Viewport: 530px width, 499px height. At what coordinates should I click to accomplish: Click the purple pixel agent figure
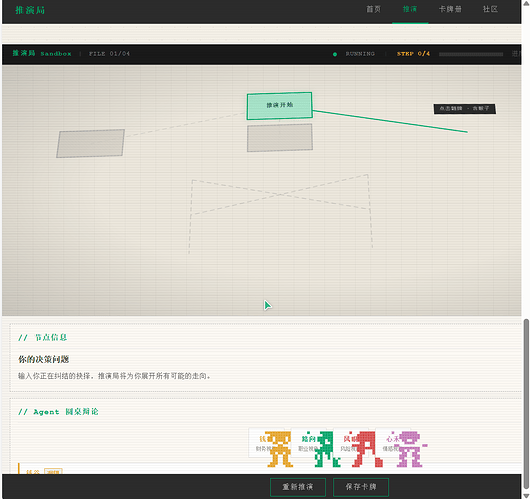[411, 449]
